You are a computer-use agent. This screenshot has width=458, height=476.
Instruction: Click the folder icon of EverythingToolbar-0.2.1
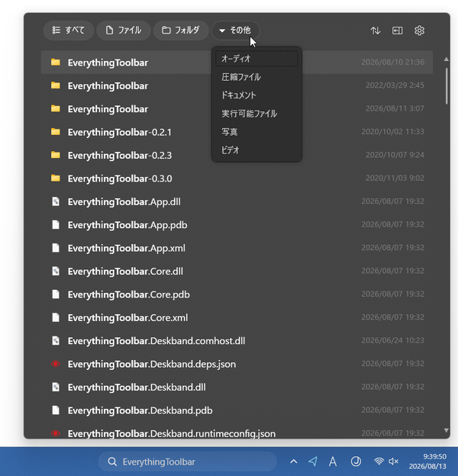56,132
